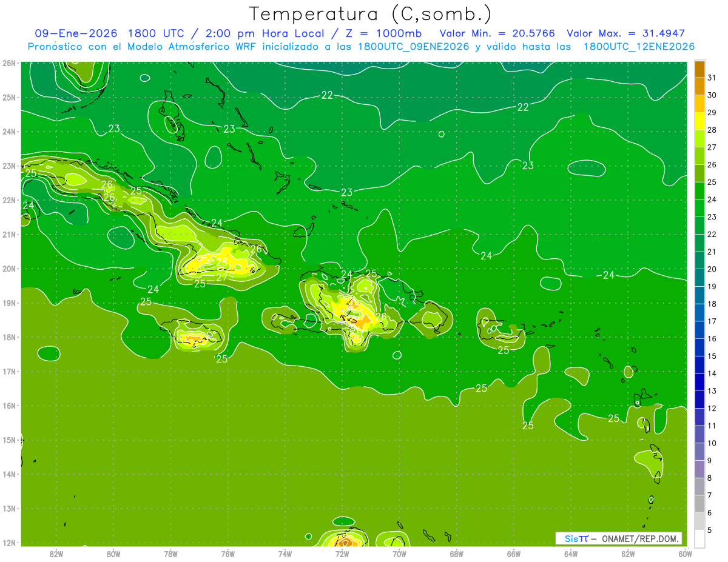Viewport: 728px width, 562px height.
Task: Click the 12N latitude axis label
Action: point(8,543)
